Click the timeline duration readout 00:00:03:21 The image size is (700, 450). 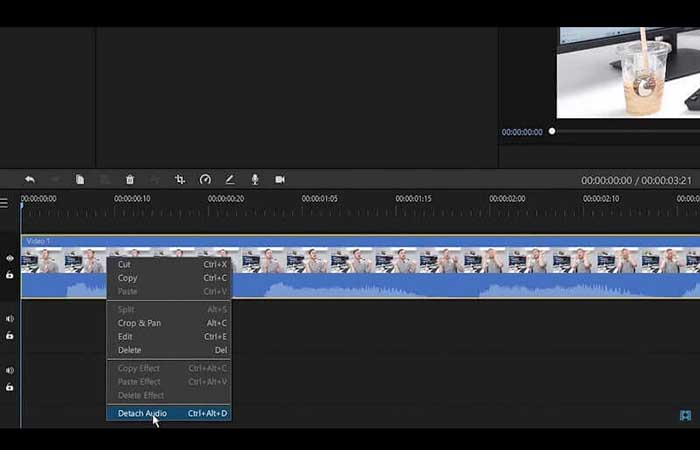point(667,180)
